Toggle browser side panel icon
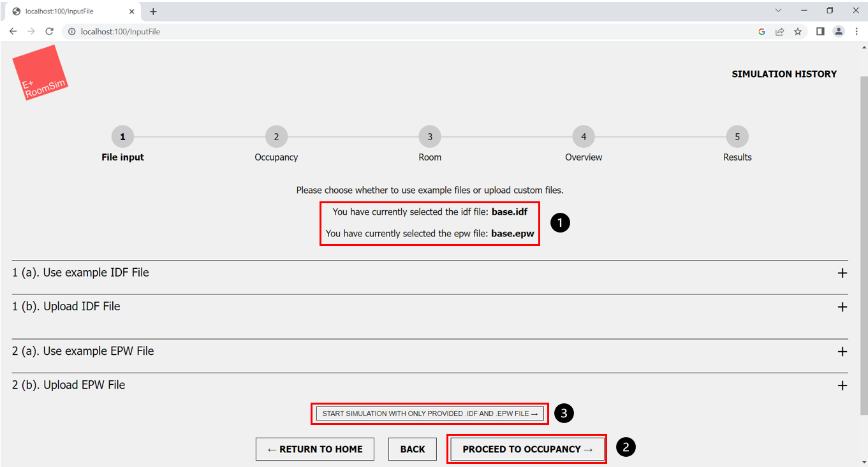868x467 pixels. coord(820,31)
